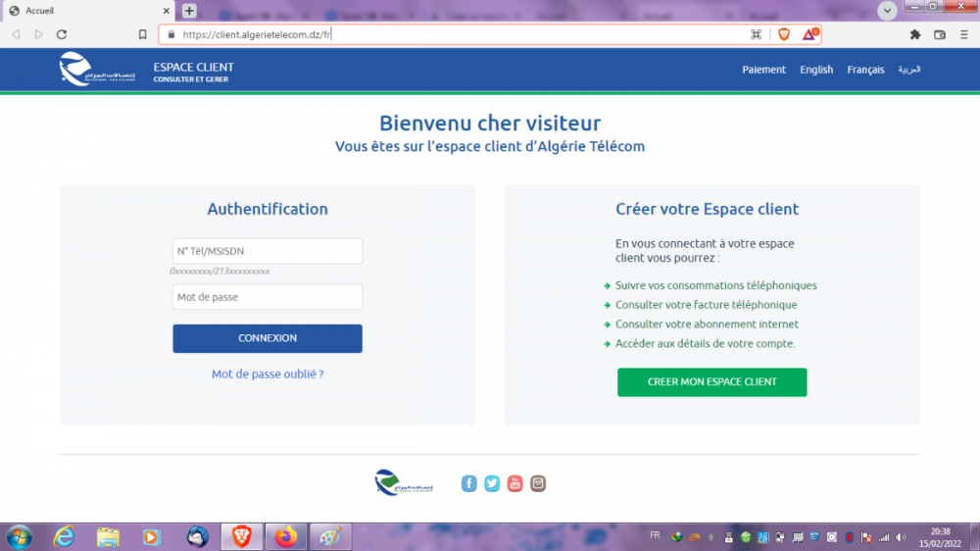The width and height of the screenshot is (980, 551).
Task: Focus the N° Tél/MSISDN input field
Action: pyautogui.click(x=268, y=251)
